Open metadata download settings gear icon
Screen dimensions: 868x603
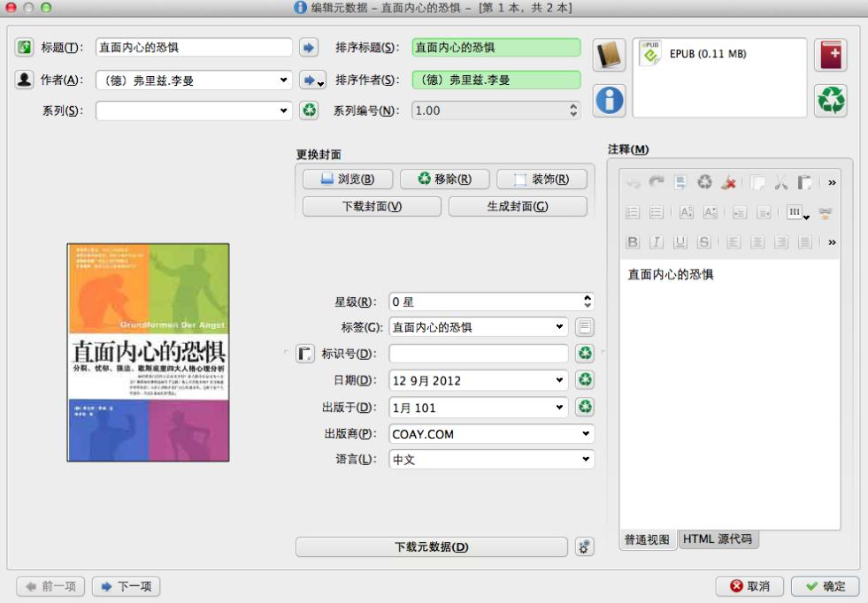tap(585, 546)
